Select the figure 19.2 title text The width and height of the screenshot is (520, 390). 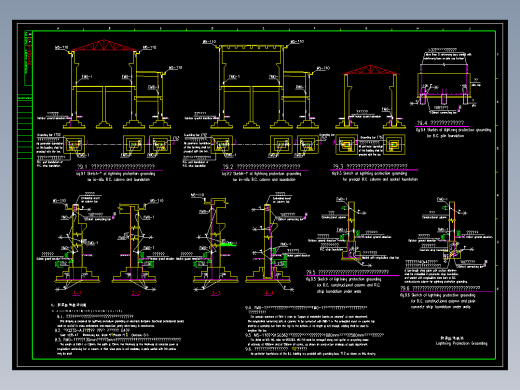(262, 166)
